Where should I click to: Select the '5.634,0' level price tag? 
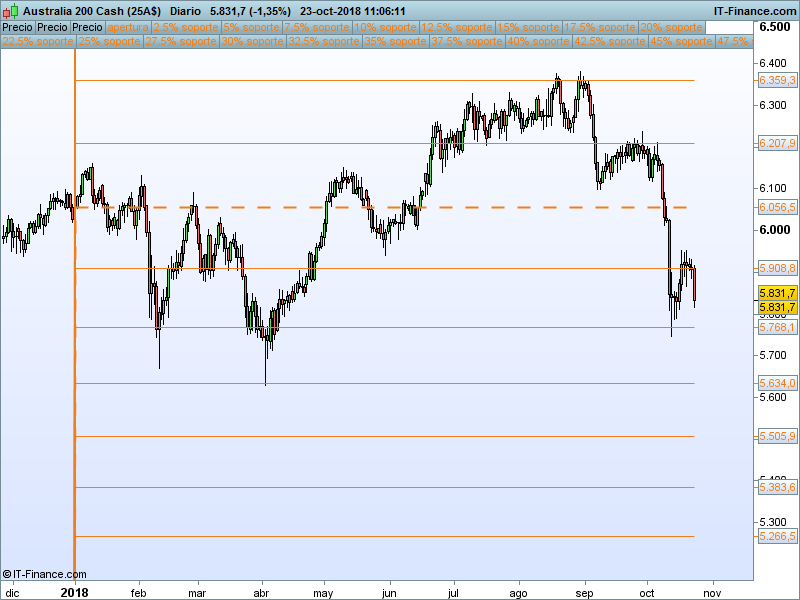[x=777, y=383]
